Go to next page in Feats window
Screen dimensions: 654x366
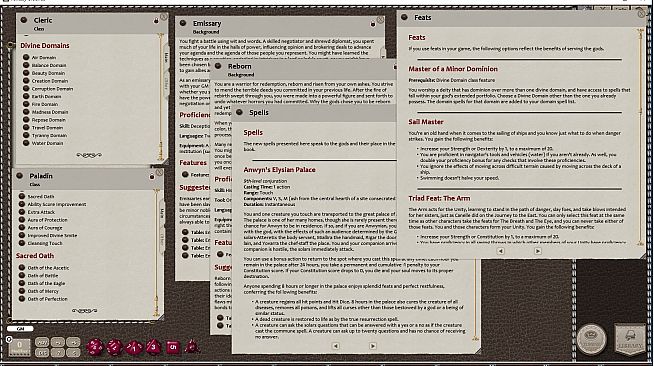538,251
